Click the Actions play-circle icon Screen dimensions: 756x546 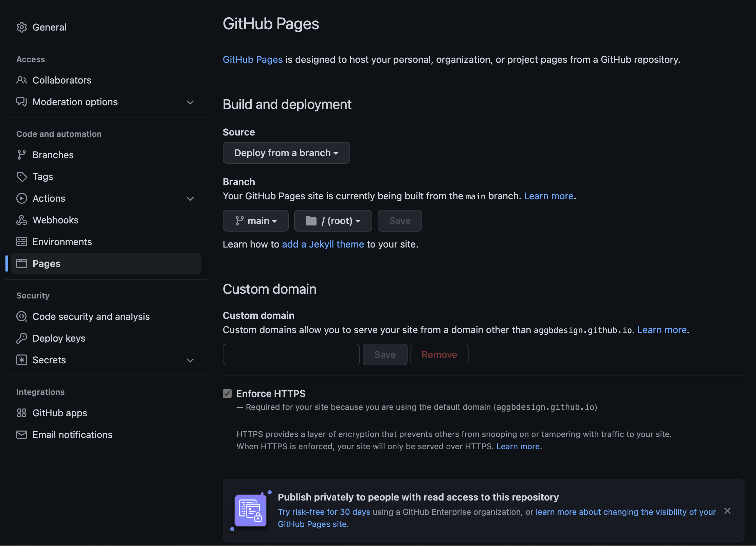22,198
